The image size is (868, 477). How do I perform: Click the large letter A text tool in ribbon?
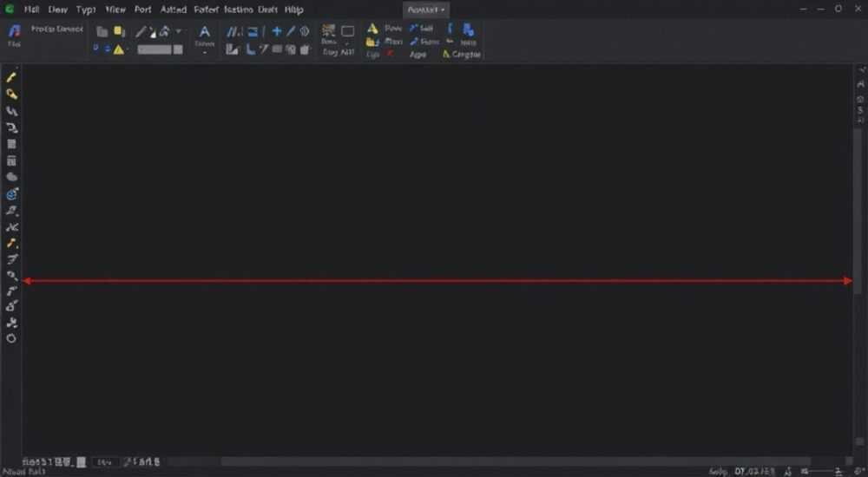coord(204,31)
